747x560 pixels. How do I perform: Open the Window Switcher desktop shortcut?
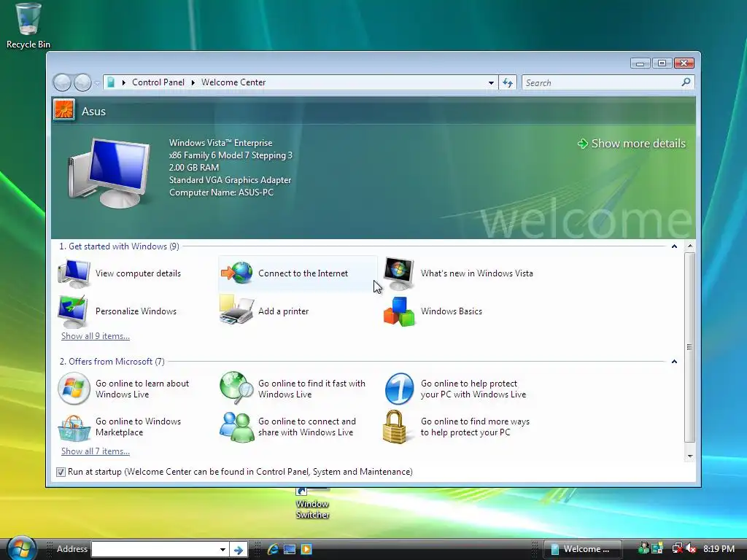tap(312, 504)
